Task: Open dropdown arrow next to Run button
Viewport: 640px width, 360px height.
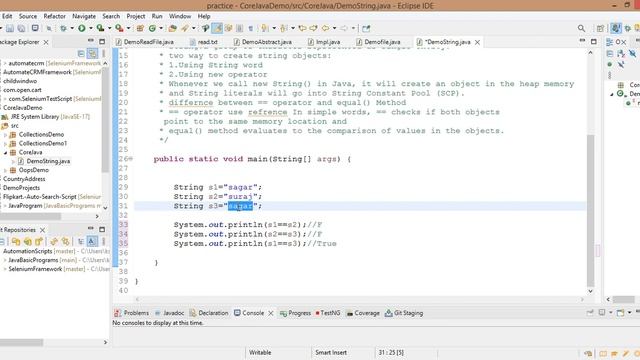Action: click(x=91, y=28)
